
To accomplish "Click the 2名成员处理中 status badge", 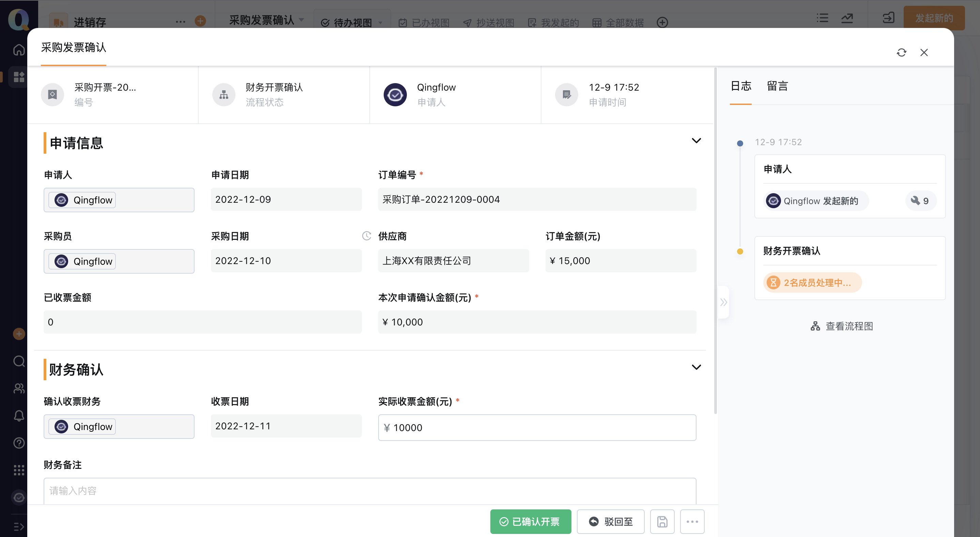I will pos(812,282).
